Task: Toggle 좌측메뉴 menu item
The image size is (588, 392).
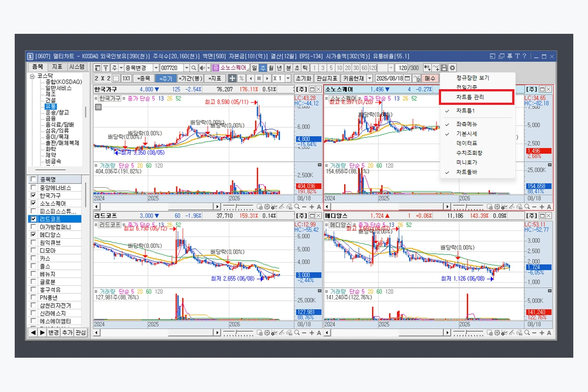Action: (466, 124)
